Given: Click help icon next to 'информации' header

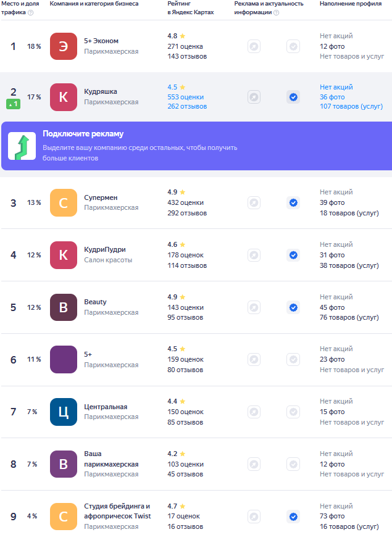Looking at the screenshot, I should (277, 13).
